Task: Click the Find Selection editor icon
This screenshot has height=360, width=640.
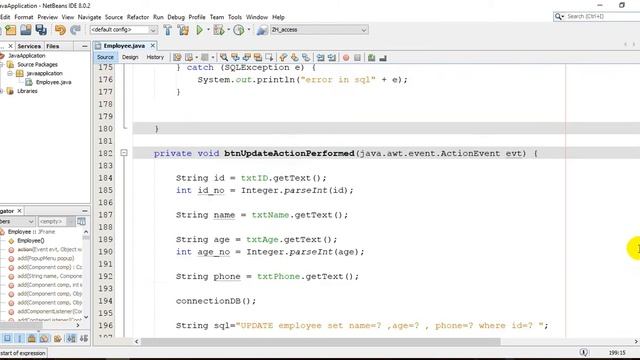Action: 224,58
